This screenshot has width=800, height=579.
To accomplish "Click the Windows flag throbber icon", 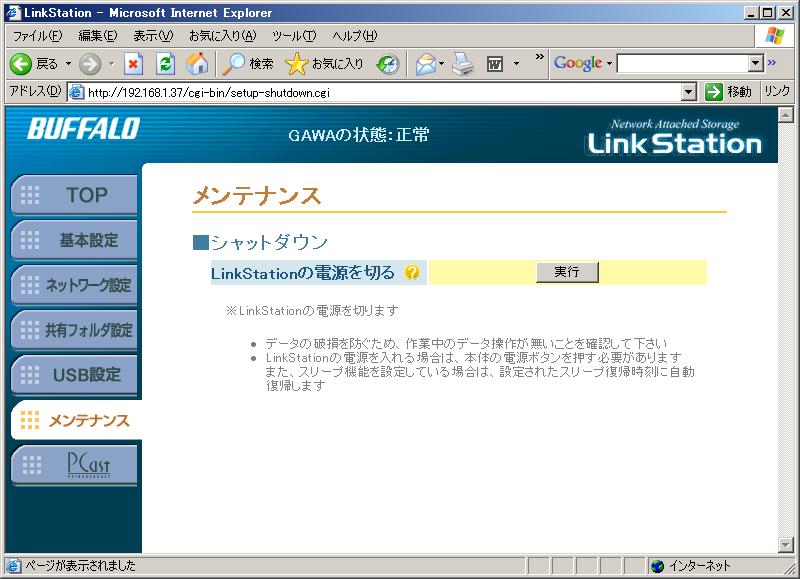I will [x=774, y=36].
